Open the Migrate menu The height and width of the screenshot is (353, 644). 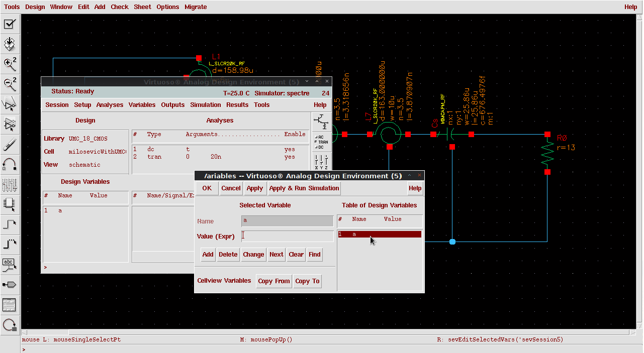[x=196, y=7]
